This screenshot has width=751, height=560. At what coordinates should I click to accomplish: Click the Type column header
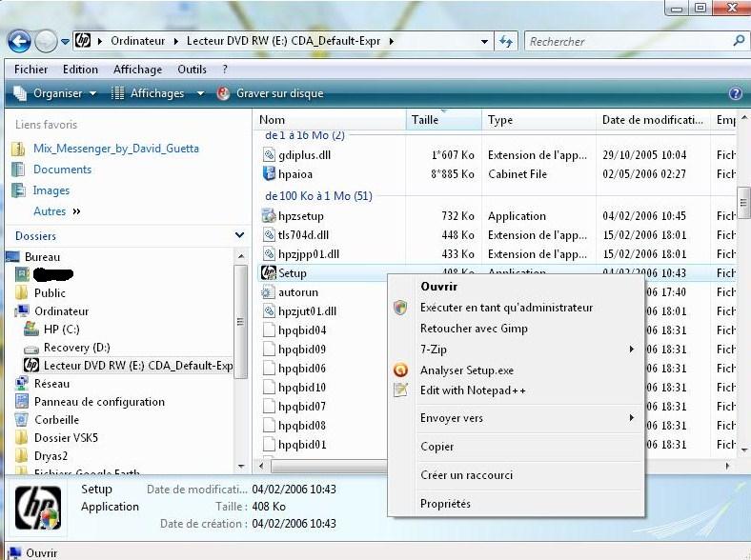point(538,120)
